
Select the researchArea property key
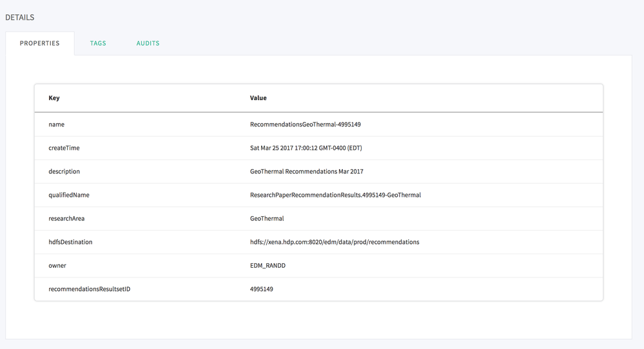pos(66,219)
